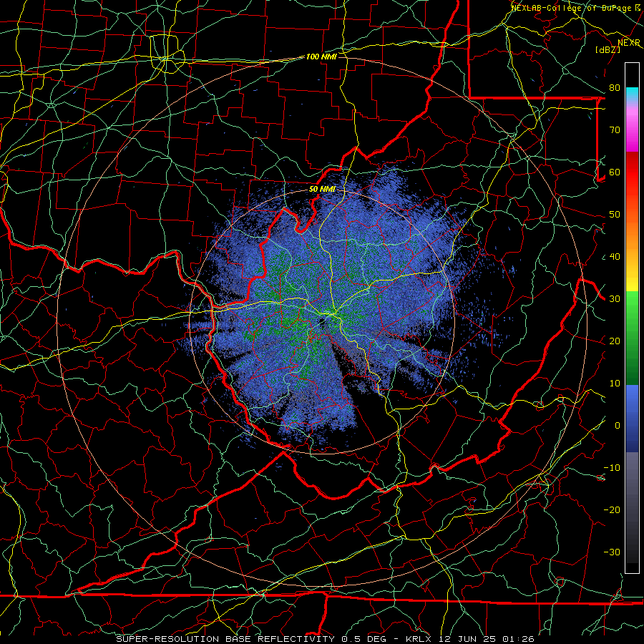
Task: Click the -10 value on the dBZ scale
Action: pos(612,468)
